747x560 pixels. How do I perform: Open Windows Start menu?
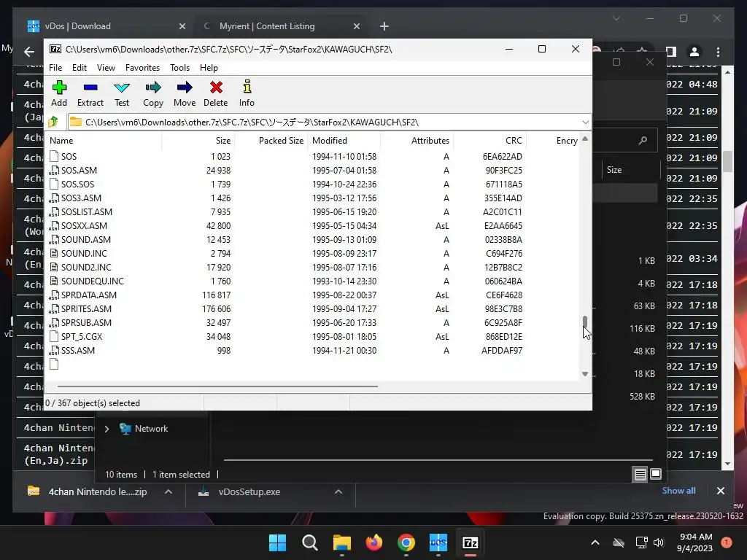278,542
